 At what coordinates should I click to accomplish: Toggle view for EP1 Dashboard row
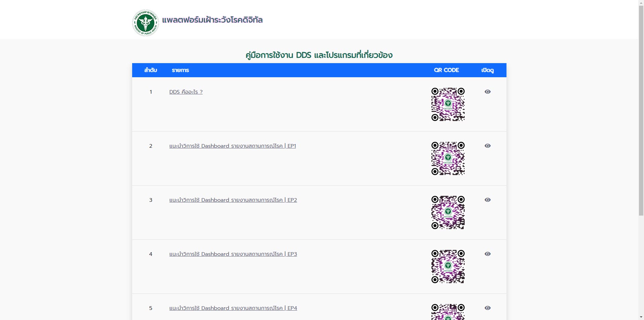[488, 146]
